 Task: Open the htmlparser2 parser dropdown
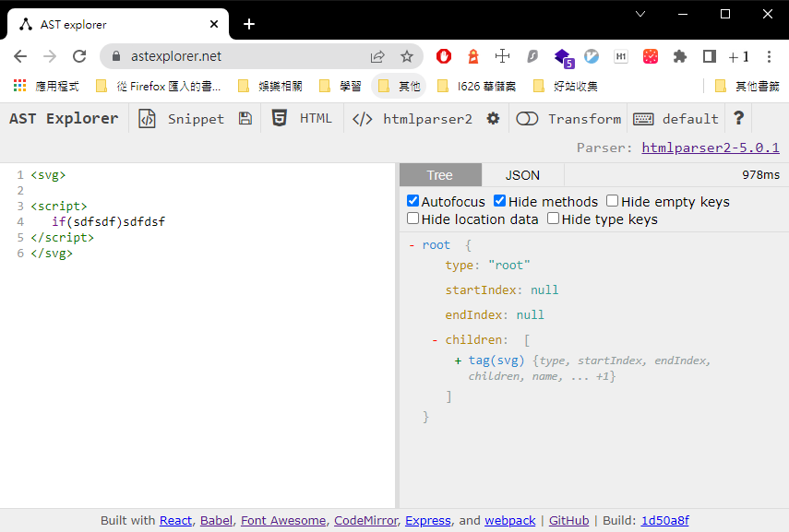click(412, 119)
